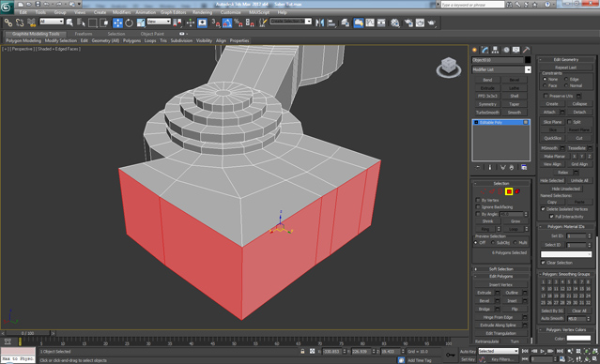This screenshot has width=600, height=364.
Task: Click the Grow selection button
Action: click(x=515, y=221)
